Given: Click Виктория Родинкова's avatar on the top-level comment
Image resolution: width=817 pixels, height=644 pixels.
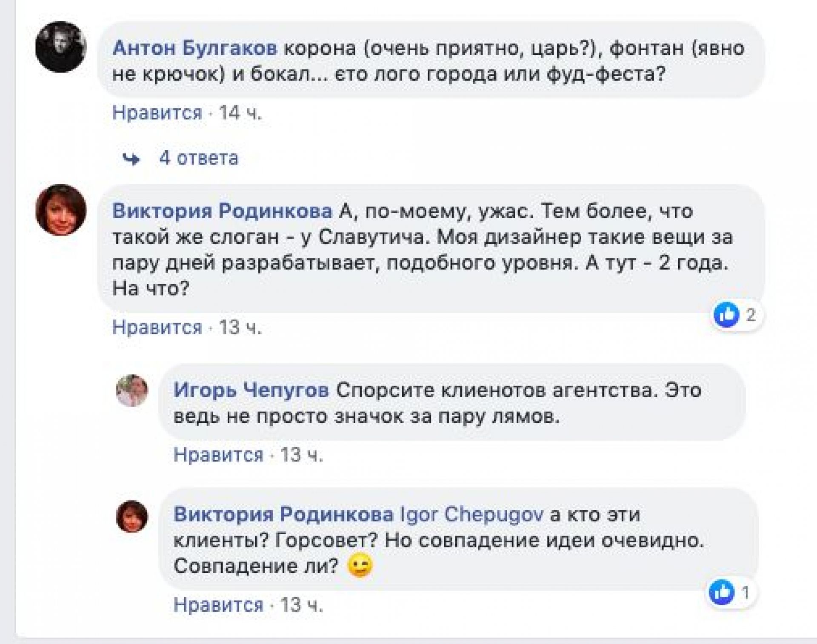Looking at the screenshot, I should click(61, 210).
